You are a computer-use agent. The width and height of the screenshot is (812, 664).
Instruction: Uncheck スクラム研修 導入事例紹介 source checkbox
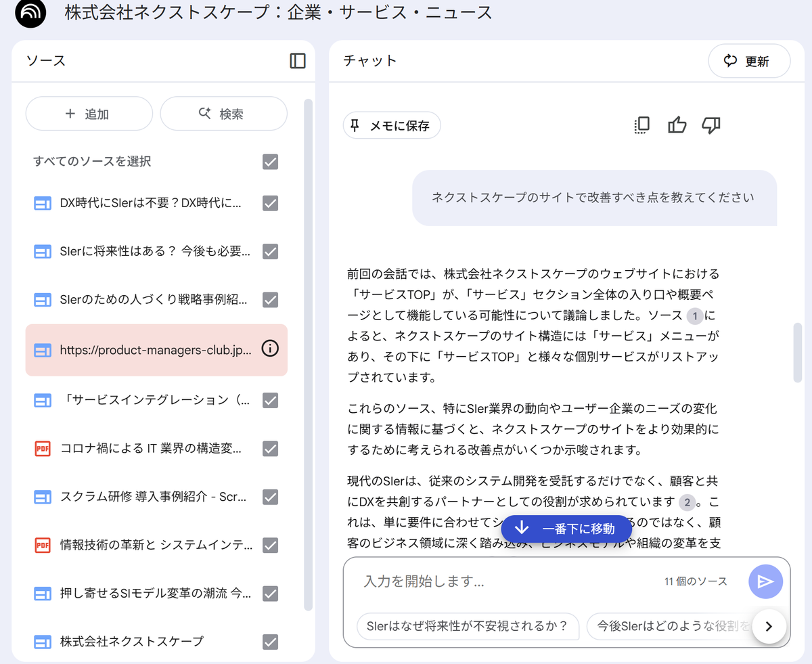coord(271,497)
